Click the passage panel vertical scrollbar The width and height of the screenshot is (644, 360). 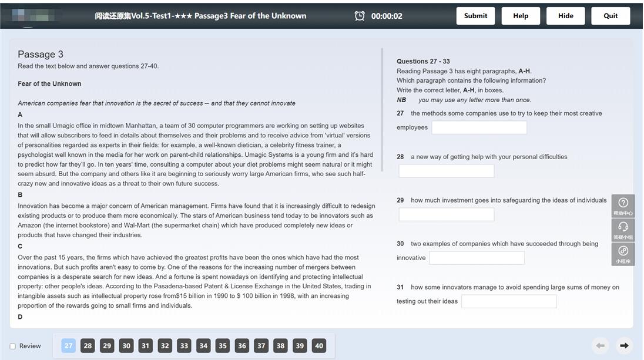pyautogui.click(x=382, y=110)
